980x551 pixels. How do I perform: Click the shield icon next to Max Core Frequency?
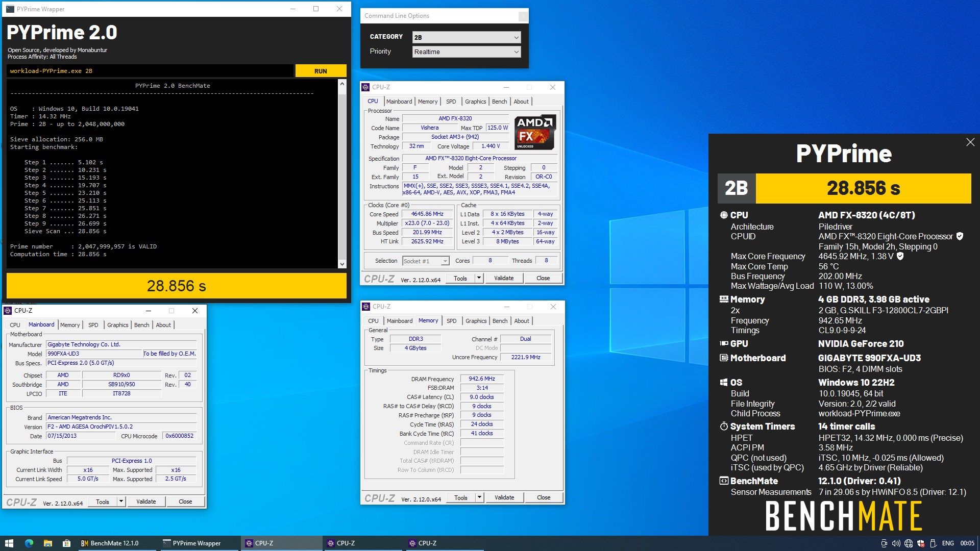tap(900, 256)
